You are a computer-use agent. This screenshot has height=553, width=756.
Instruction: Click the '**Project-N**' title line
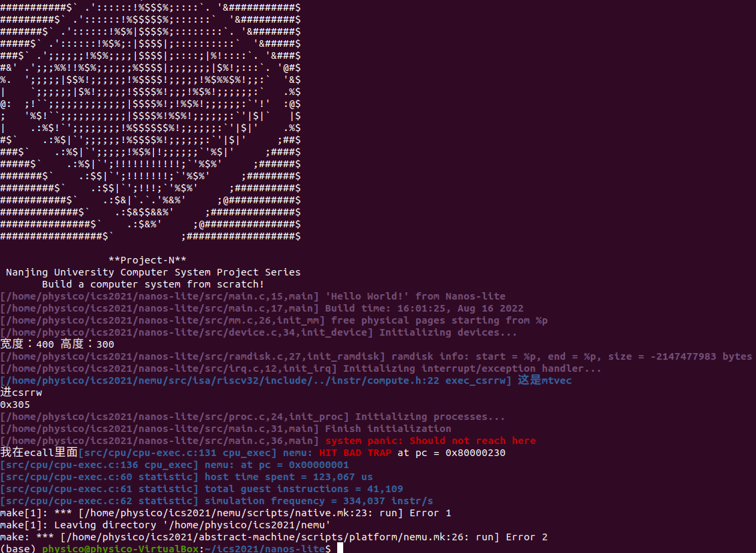point(148,260)
